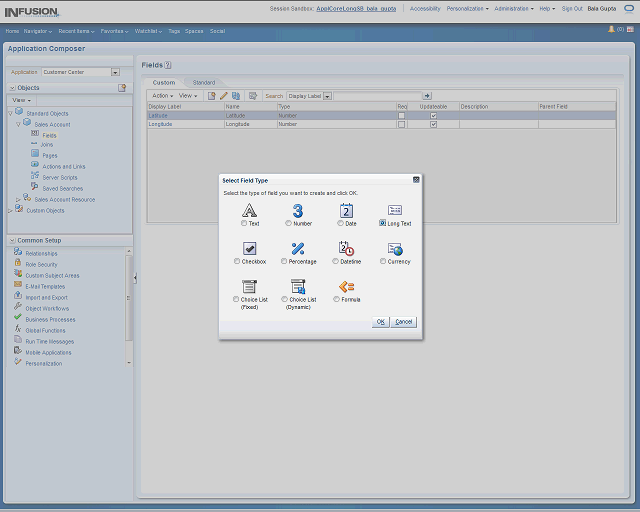
Task: Select the Checkbox radio button
Action: click(237, 261)
